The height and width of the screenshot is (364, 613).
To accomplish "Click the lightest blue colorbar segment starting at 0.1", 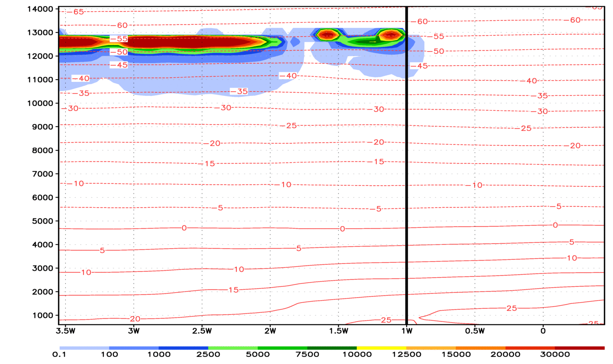I will point(84,348).
